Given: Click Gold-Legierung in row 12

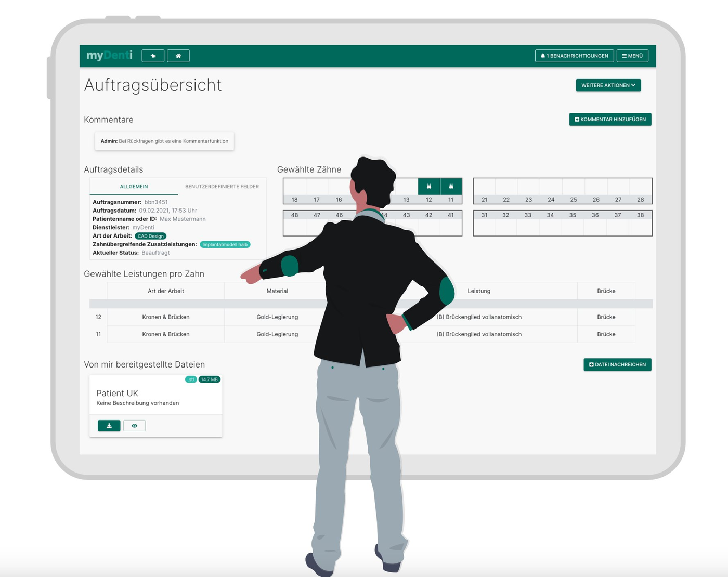Looking at the screenshot, I should [277, 317].
